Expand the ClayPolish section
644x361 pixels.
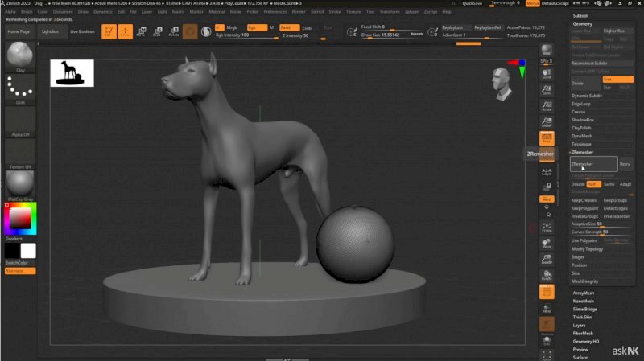pyautogui.click(x=581, y=128)
